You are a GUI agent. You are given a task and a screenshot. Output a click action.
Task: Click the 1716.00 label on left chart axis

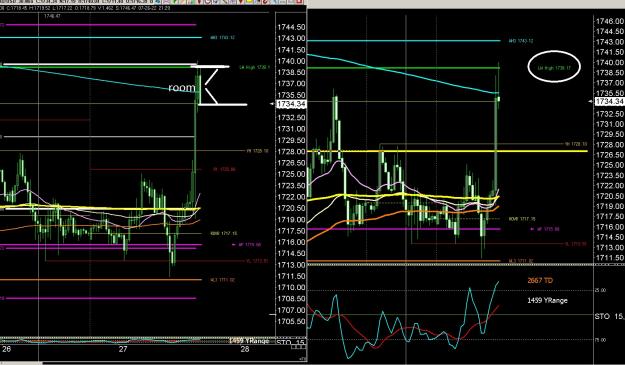point(291,242)
